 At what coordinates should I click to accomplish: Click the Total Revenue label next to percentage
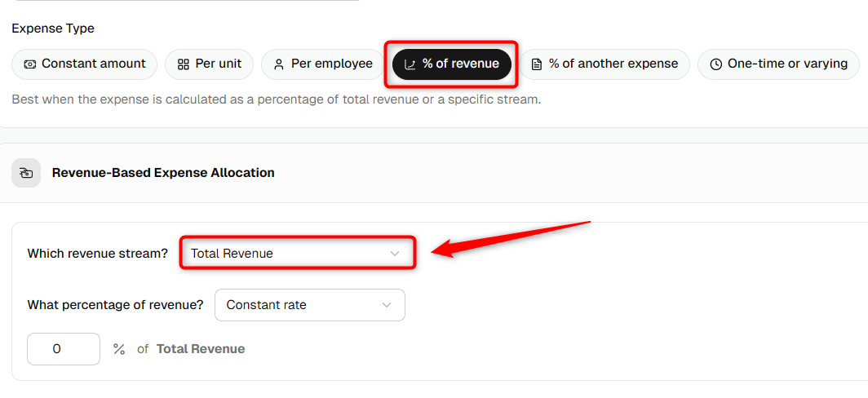click(201, 349)
